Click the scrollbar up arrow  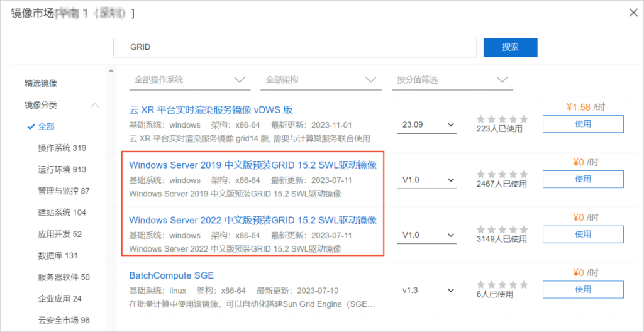[111, 70]
